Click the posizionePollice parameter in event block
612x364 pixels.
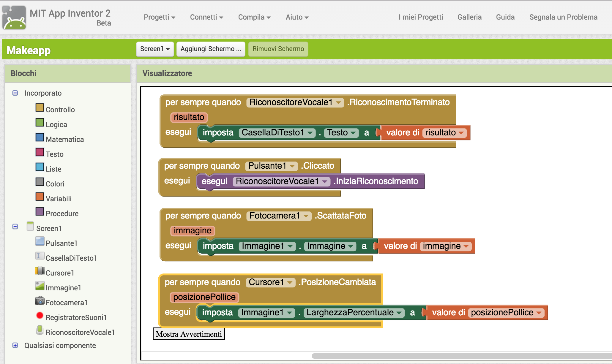204,297
